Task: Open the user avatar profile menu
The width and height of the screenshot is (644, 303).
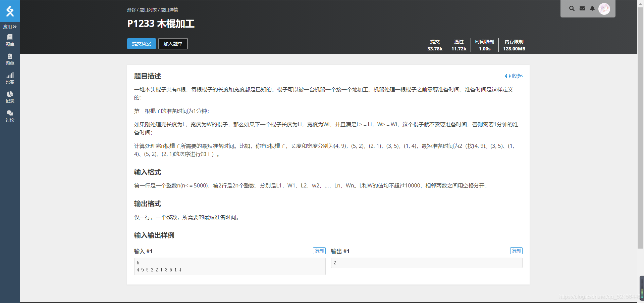Action: pos(604,9)
